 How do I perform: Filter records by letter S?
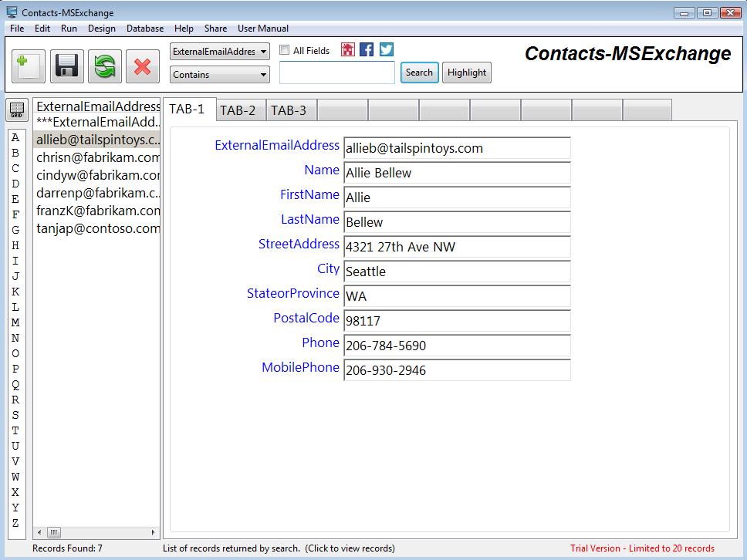15,415
